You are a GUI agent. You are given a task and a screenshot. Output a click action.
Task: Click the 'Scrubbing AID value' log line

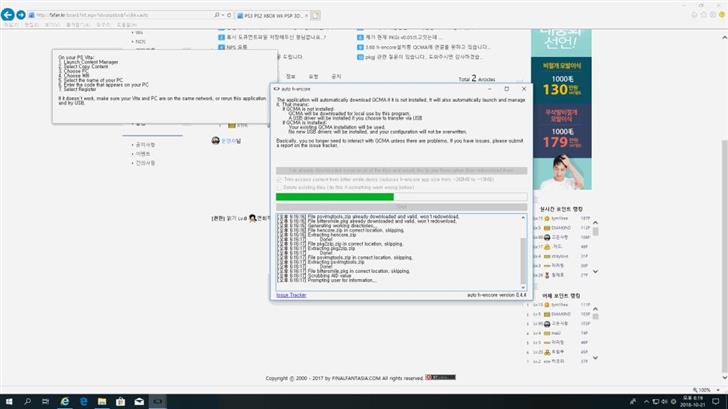329,275
